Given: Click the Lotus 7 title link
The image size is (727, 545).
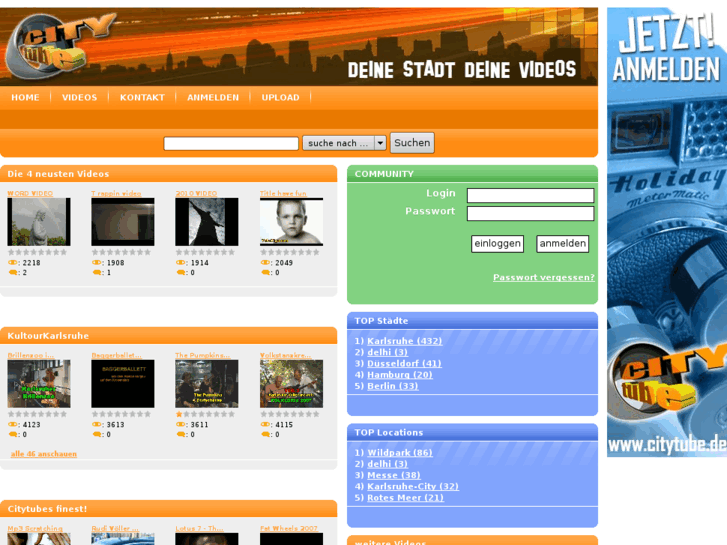Looking at the screenshot, I should point(199,528).
